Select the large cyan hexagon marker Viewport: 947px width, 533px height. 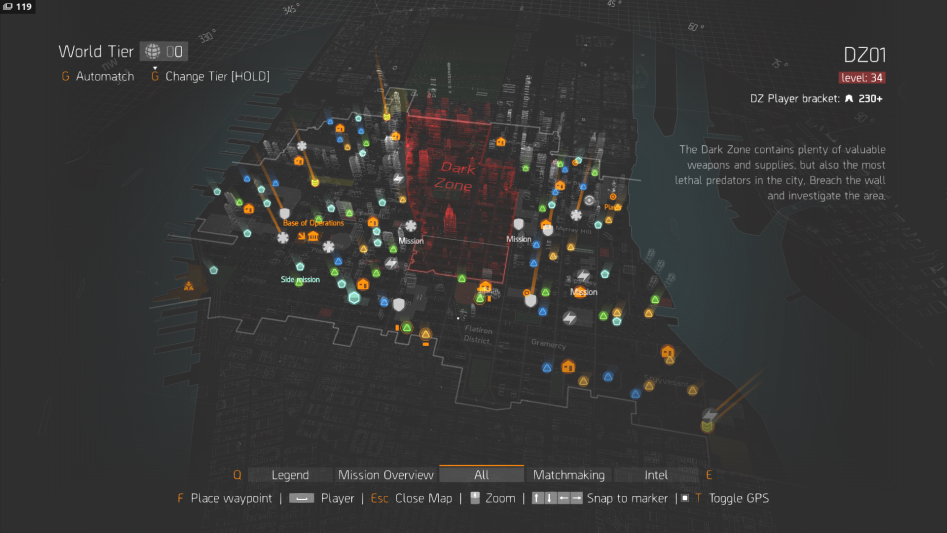point(354,298)
